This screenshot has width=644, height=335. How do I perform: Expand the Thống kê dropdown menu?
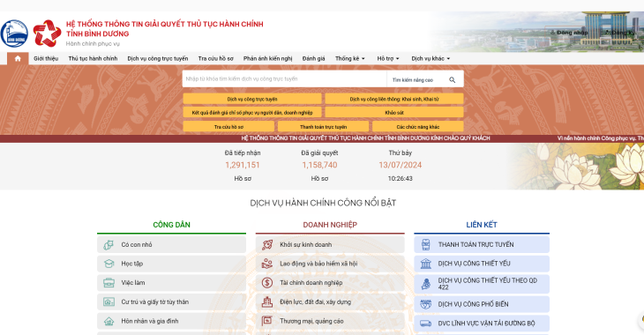pyautogui.click(x=350, y=59)
